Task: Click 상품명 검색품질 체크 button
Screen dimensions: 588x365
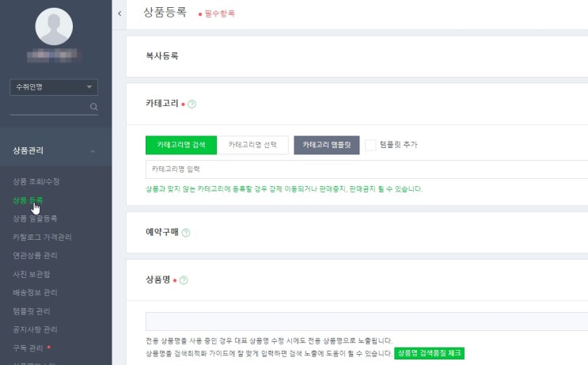Action: click(430, 353)
